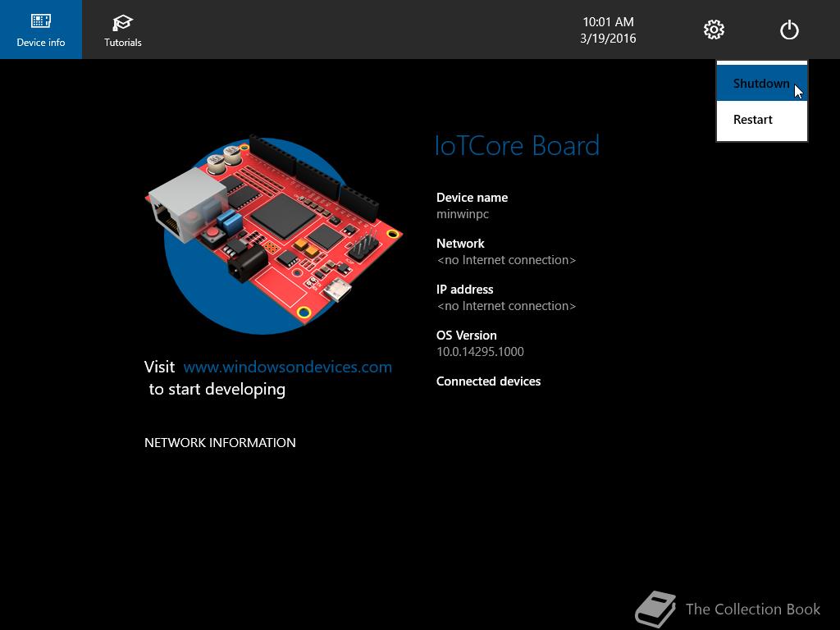Image resolution: width=840 pixels, height=630 pixels.
Task: Click the 10:01 AM clock display
Action: [x=608, y=22]
